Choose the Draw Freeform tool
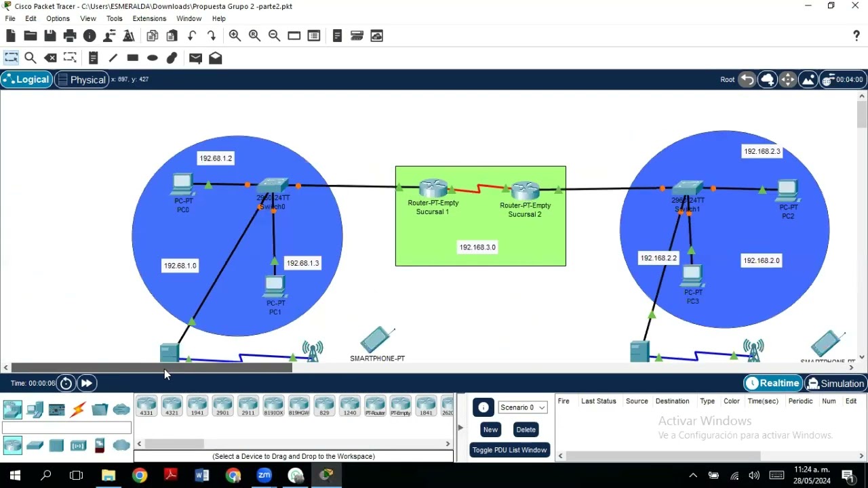Screen dimensions: 868x488 click(172, 58)
